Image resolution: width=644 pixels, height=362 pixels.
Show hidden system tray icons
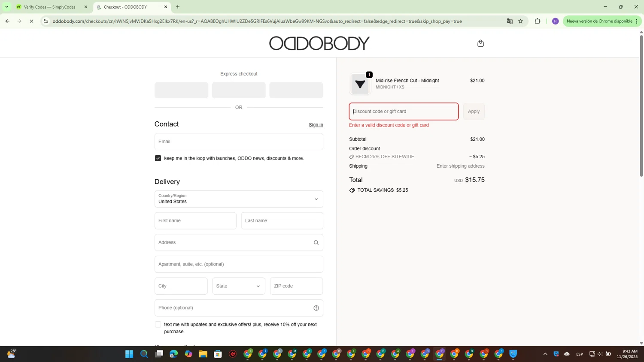pyautogui.click(x=545, y=354)
